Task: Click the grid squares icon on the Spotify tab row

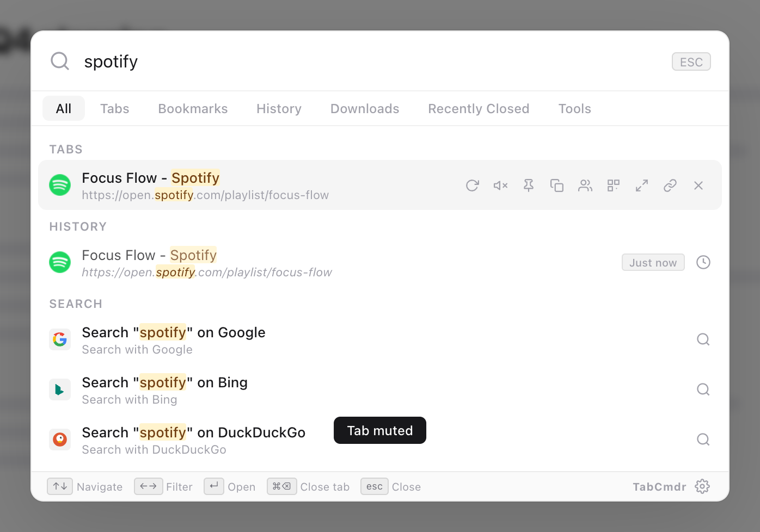Action: 614,185
